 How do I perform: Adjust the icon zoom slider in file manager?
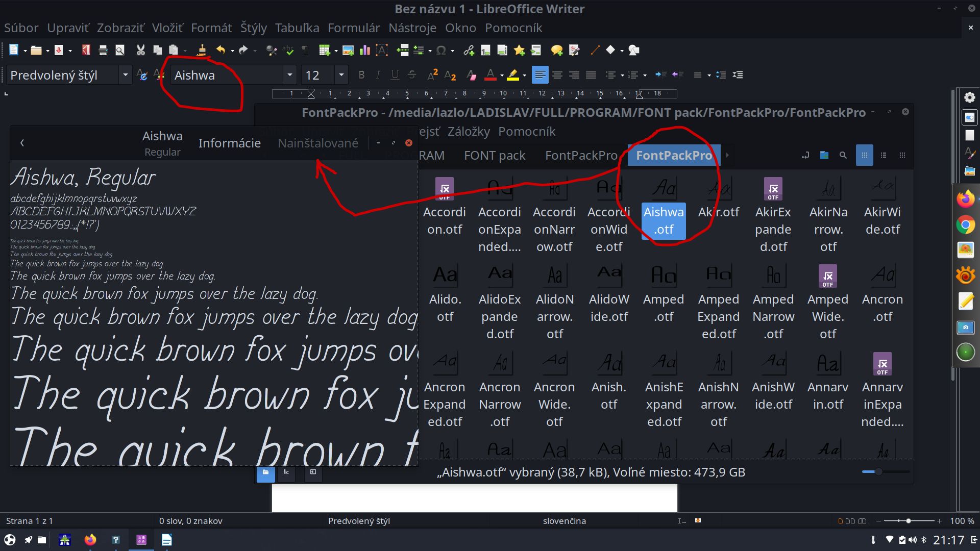click(878, 472)
